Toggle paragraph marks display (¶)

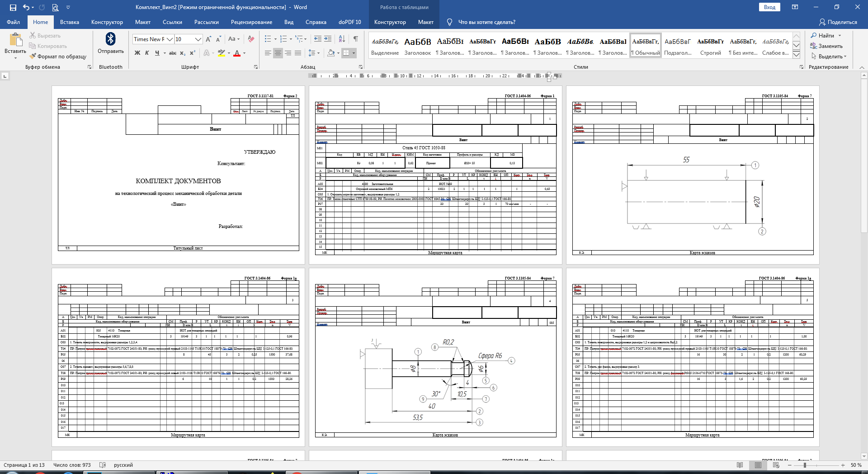pyautogui.click(x=356, y=39)
